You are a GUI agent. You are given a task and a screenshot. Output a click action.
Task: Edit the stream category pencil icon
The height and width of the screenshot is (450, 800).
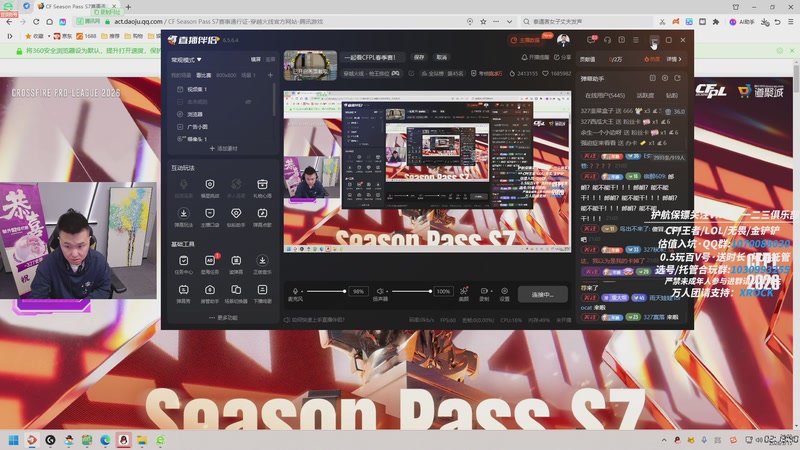[x=411, y=73]
